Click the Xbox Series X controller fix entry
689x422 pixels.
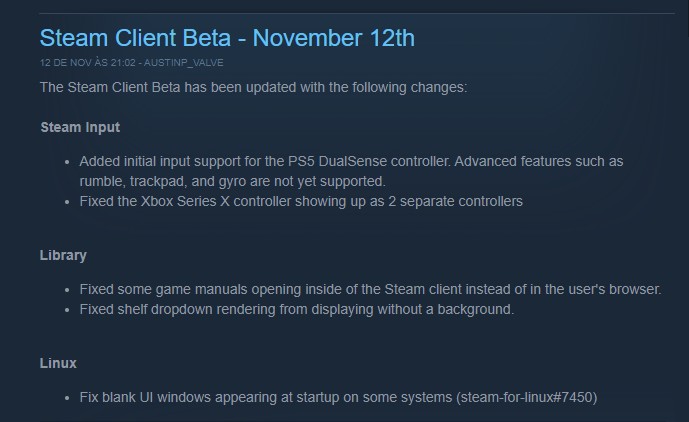(301, 201)
